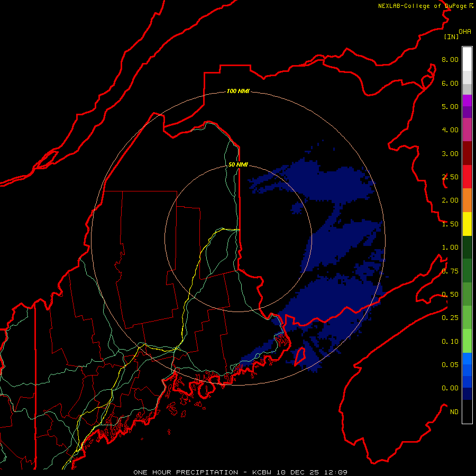
Task: Click the 0.50 legend value
Action: 450,295
